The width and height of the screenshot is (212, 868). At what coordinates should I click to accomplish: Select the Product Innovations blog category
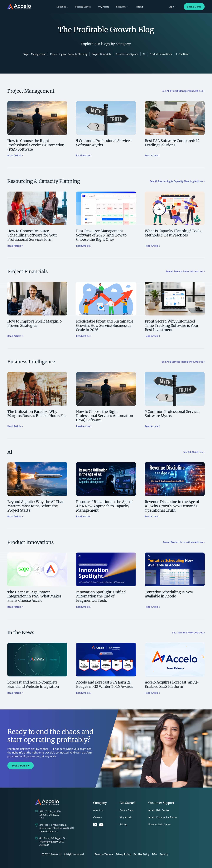pos(160,54)
